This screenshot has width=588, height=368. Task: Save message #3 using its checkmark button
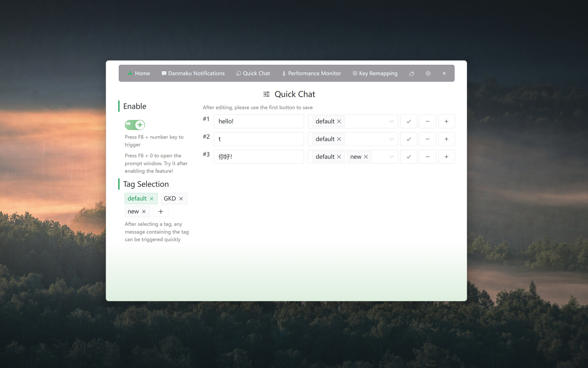point(408,156)
